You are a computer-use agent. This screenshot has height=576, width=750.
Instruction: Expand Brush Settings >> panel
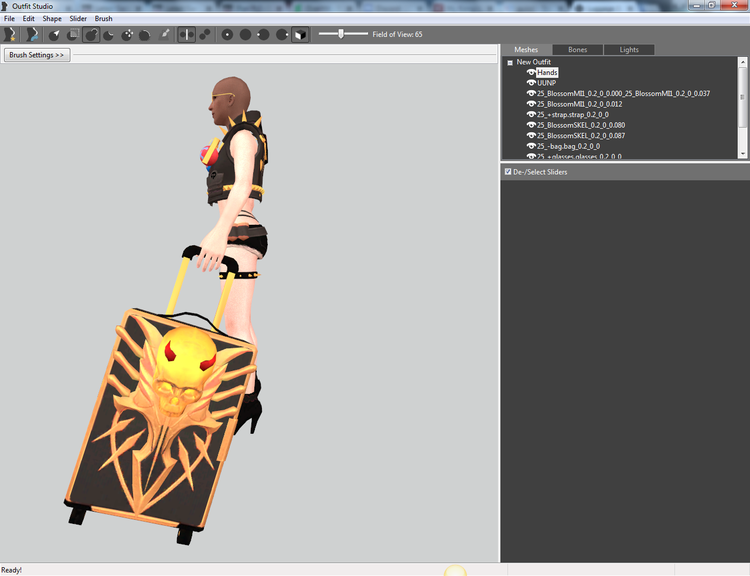(x=37, y=55)
